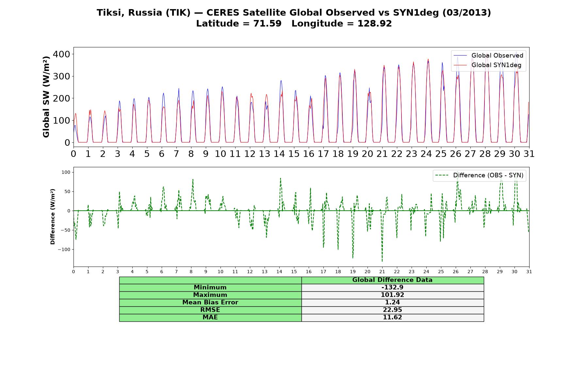Click the Difference (W/m²) axis label
The image size is (588, 392).
53,217
